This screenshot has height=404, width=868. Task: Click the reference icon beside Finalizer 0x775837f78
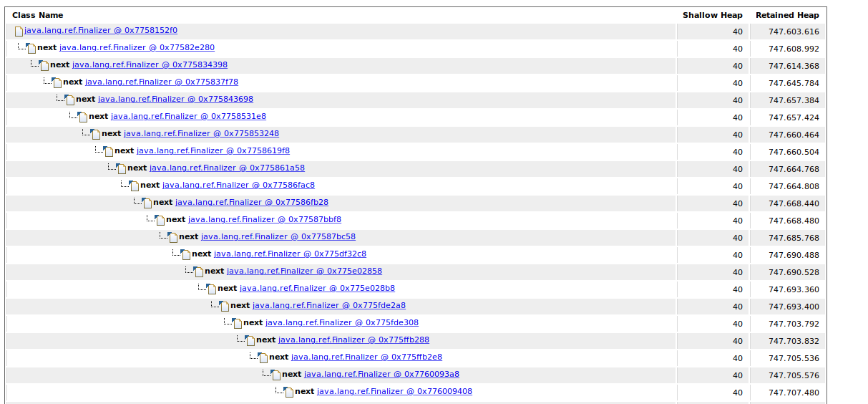pos(57,82)
